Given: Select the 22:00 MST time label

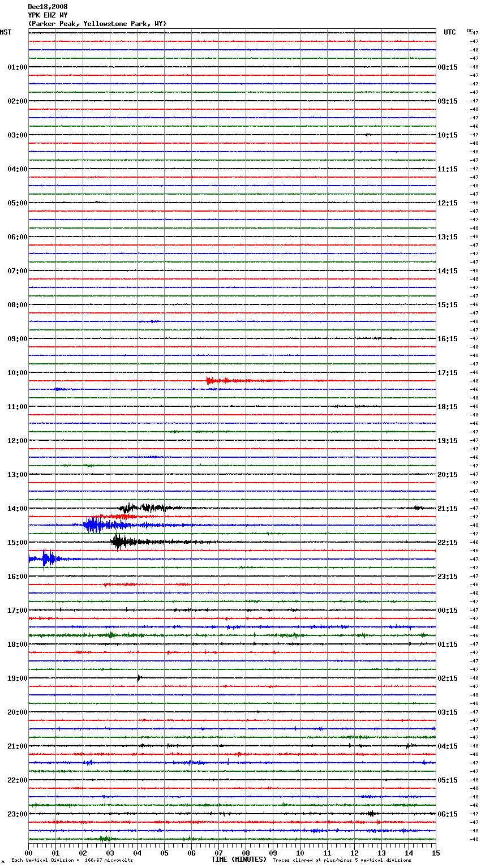Looking at the screenshot, I should point(18,780).
